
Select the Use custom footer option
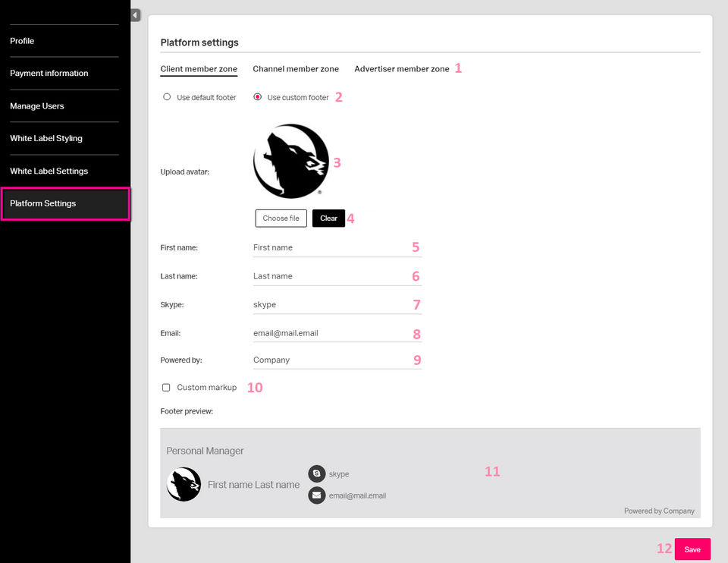pos(257,97)
